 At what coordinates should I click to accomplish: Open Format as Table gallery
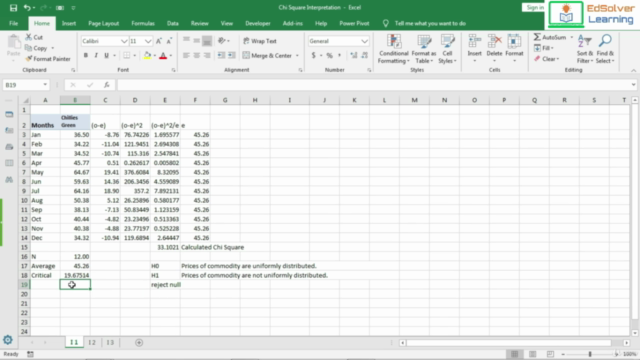pyautogui.click(x=424, y=49)
